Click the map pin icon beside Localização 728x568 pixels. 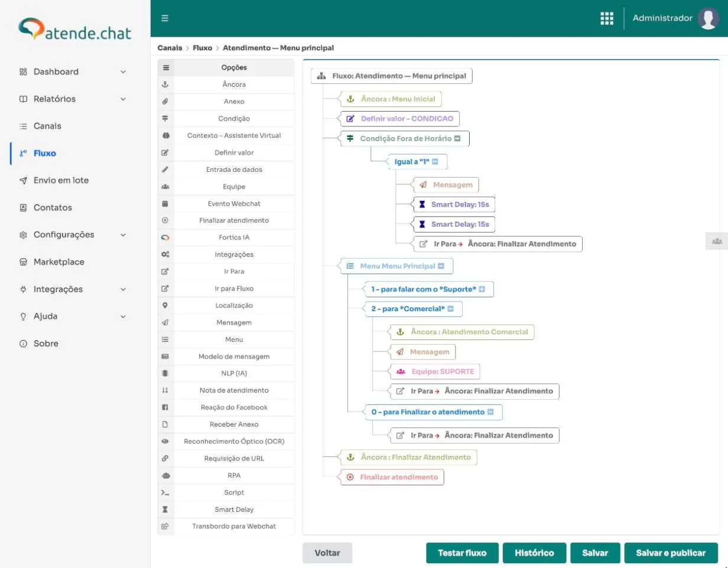[165, 305]
